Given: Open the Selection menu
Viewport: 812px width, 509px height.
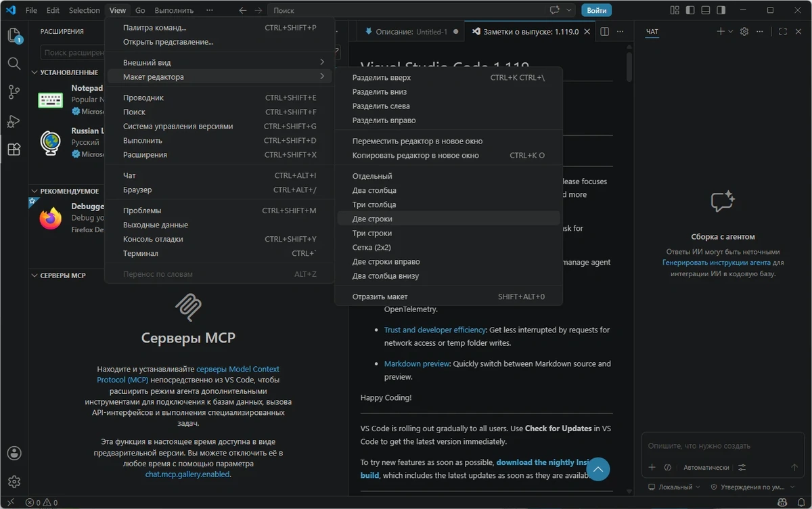Looking at the screenshot, I should [x=85, y=10].
